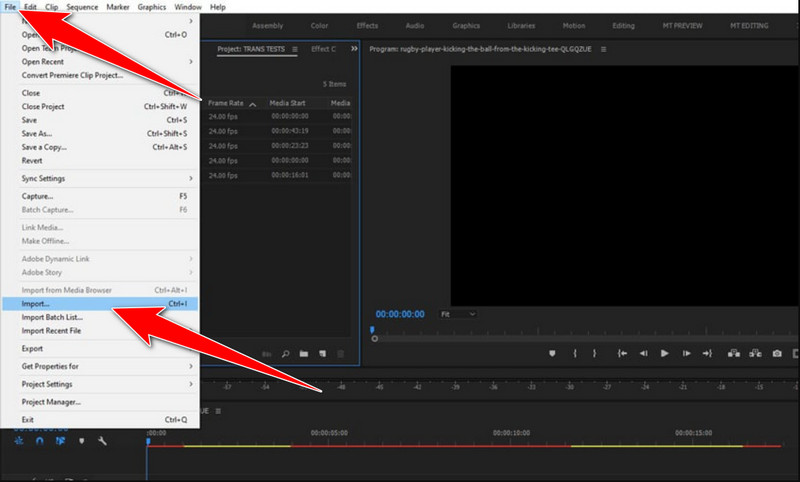
Task: Switch to the Assembly workspace
Action: click(x=267, y=26)
